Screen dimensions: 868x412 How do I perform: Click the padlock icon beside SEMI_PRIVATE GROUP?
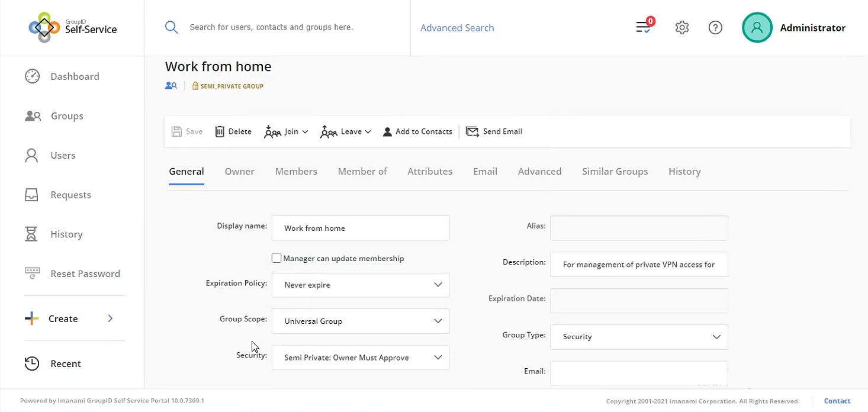point(195,86)
